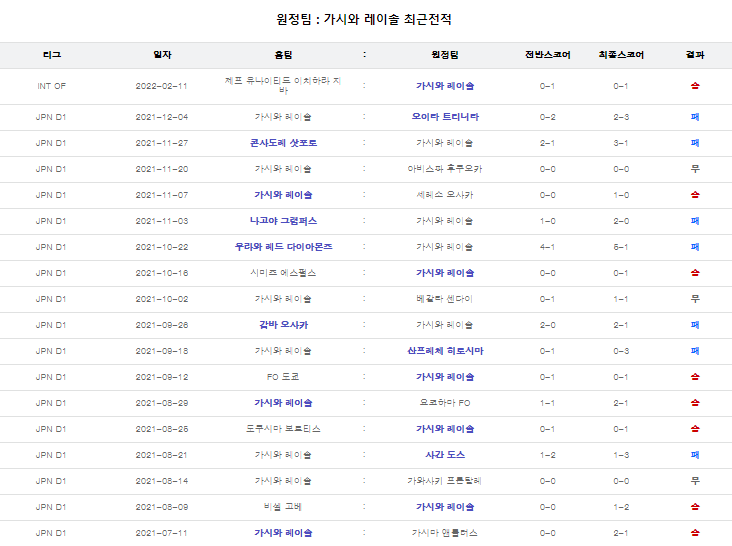Click the away team 요코하마 FC
732x546 pixels.
click(x=445, y=403)
